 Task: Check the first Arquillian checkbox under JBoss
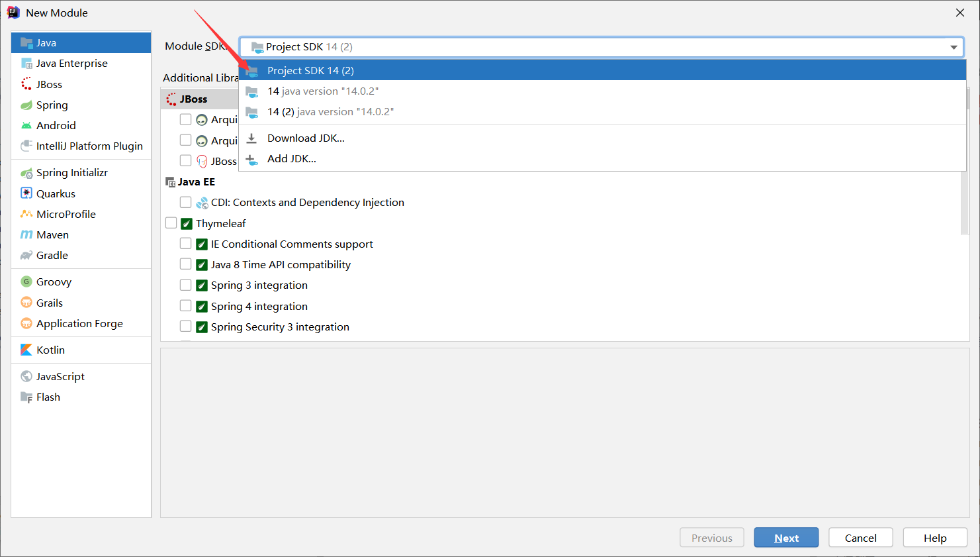(186, 119)
